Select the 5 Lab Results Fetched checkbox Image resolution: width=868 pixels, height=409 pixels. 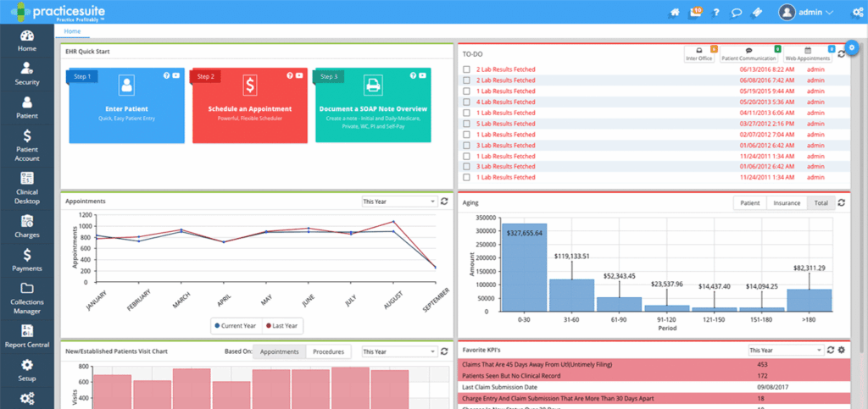click(465, 124)
